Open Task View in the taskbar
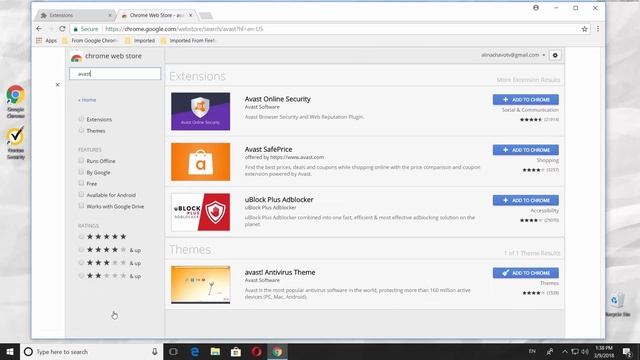640x360 pixels. [173, 351]
